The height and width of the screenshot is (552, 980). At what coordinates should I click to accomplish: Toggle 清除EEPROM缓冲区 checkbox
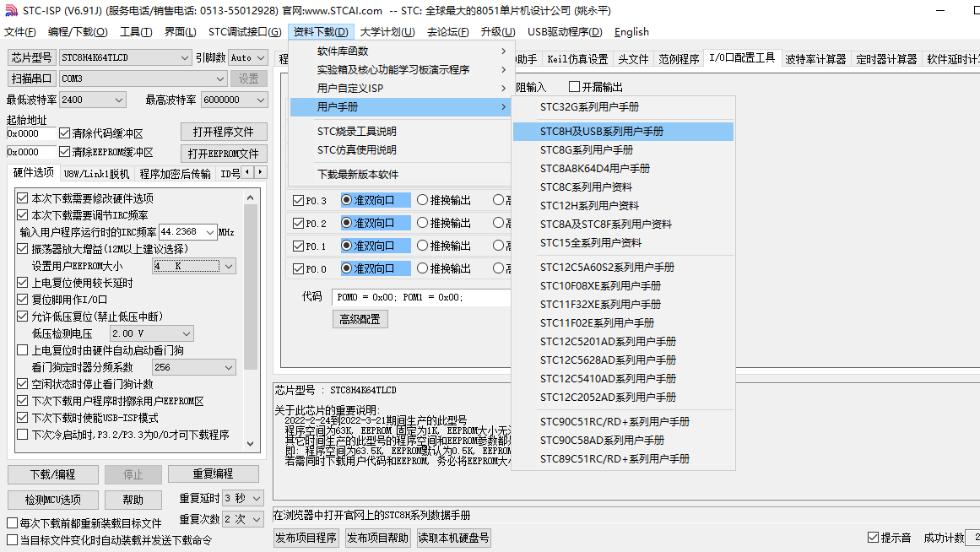pos(64,152)
